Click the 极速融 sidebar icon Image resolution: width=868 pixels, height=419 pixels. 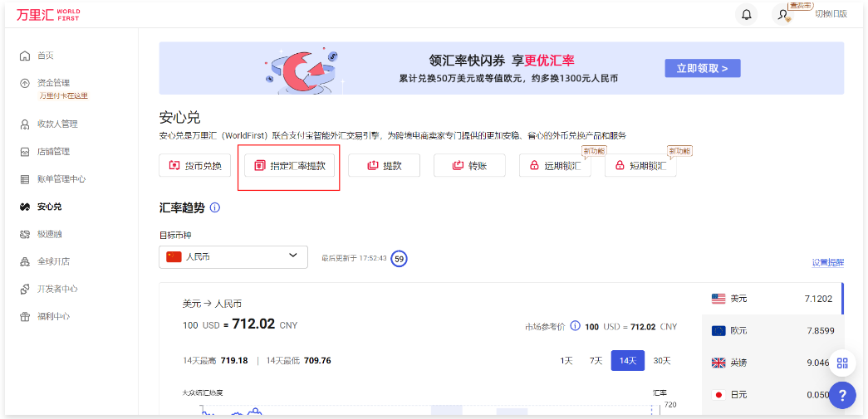tap(24, 234)
